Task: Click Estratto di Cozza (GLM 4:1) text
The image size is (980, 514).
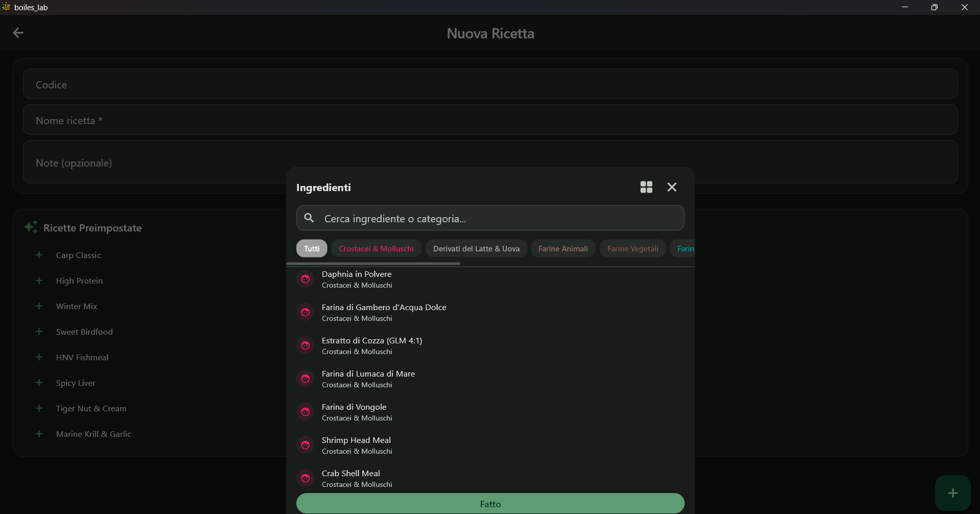Action: point(372,340)
